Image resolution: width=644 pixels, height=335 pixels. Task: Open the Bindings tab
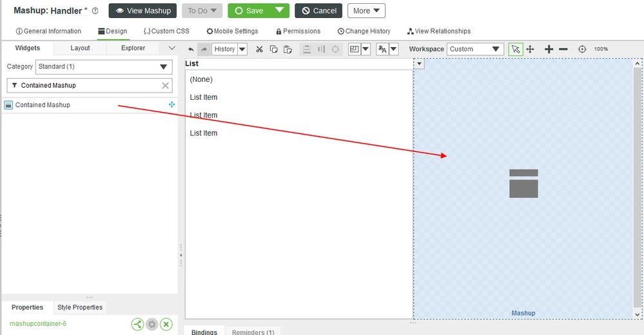[204, 332]
